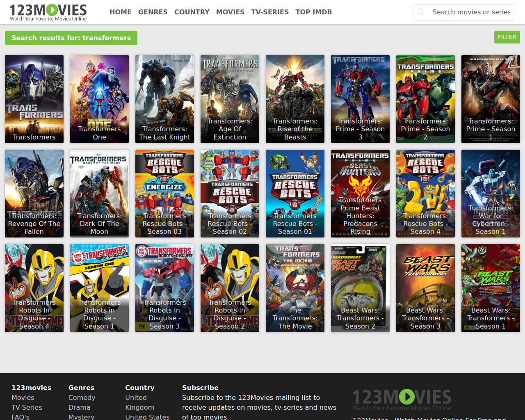The image size is (525, 420).
Task: Click the green FILTER button
Action: (507, 37)
